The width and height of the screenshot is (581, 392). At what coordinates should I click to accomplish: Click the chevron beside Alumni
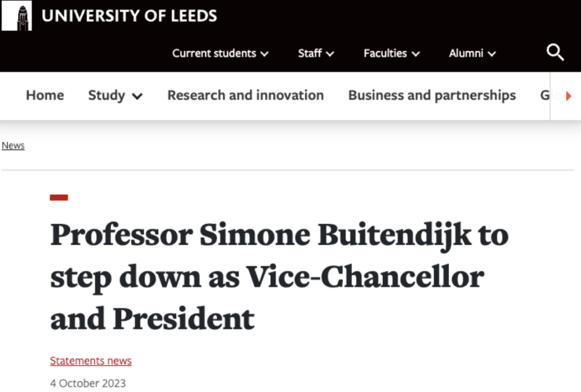click(492, 54)
